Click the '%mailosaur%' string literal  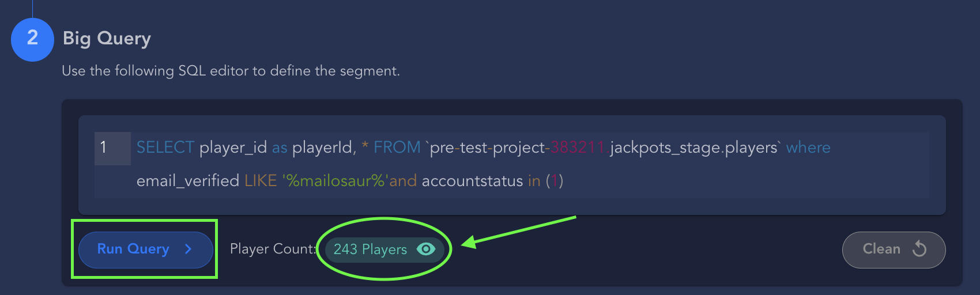click(335, 181)
